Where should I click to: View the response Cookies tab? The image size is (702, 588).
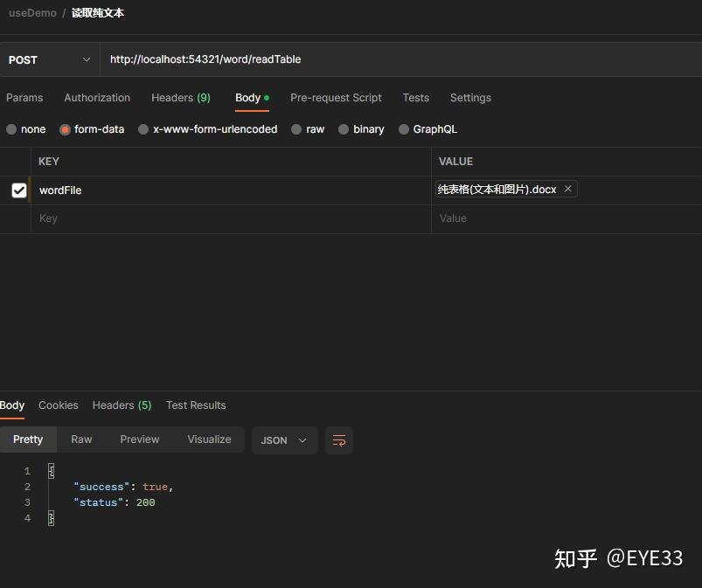click(58, 405)
